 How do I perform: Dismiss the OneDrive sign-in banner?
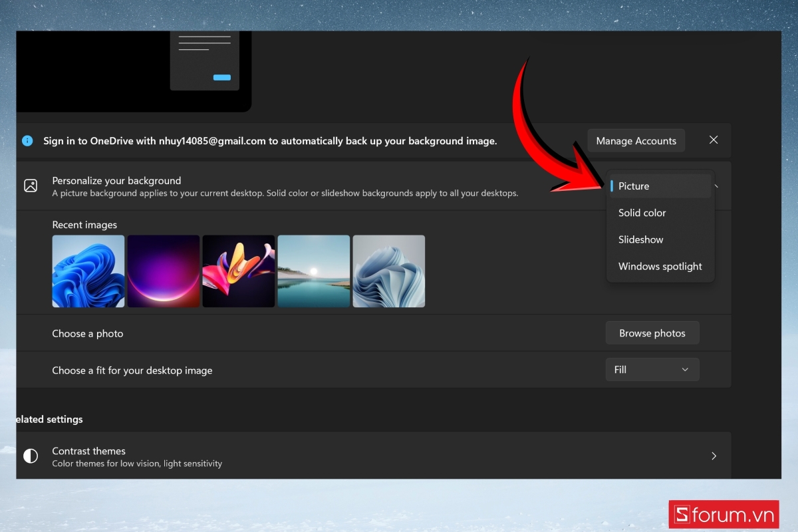tap(713, 140)
